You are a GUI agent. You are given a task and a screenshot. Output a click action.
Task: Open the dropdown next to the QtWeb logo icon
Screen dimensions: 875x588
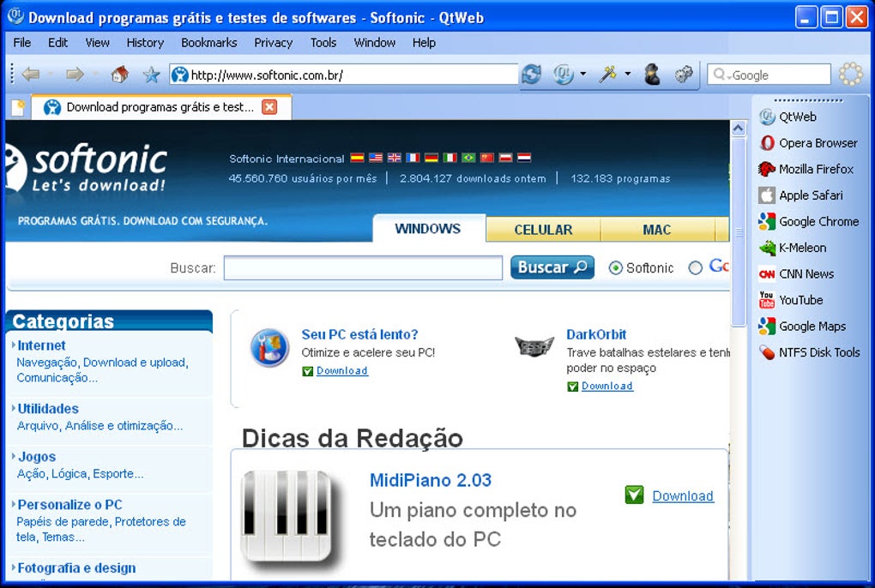(x=582, y=74)
